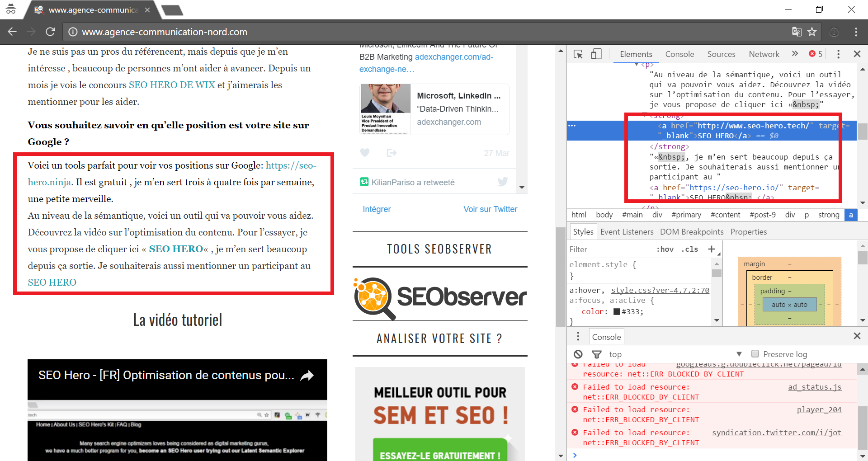Select the Styles sub-tab

pyautogui.click(x=583, y=232)
